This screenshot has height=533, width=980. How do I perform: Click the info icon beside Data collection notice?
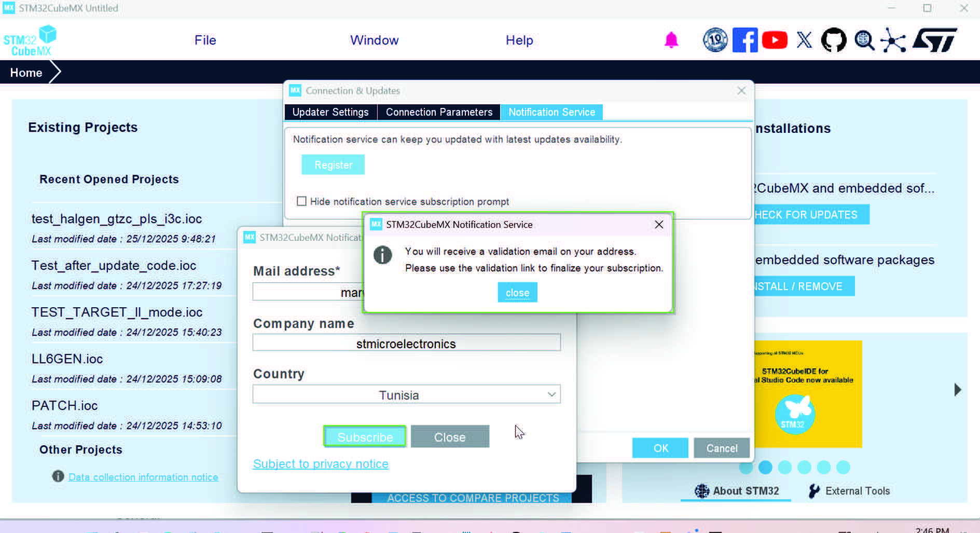pos(58,476)
